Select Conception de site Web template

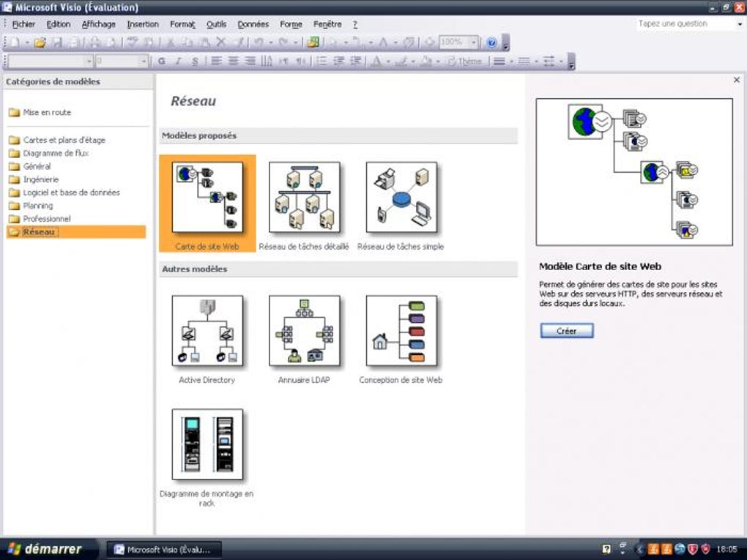pos(401,339)
